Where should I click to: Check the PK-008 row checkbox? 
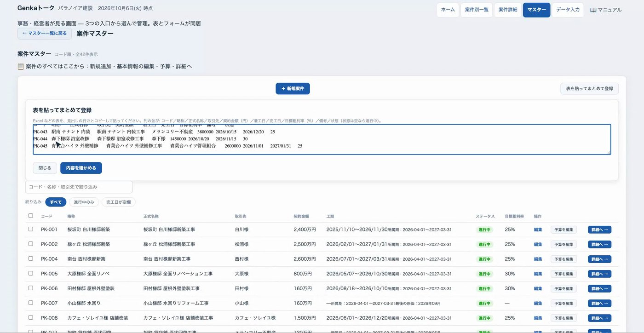(31, 317)
